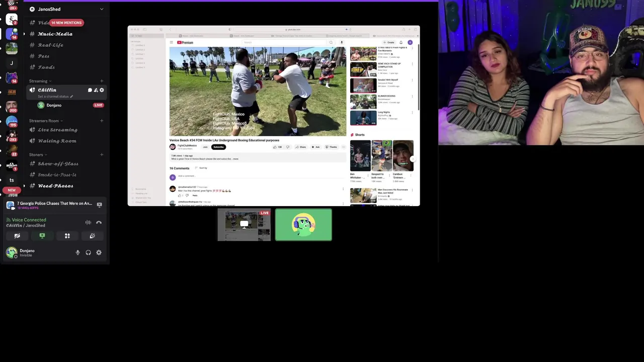This screenshot has width=644, height=362.
Task: Open User Settings gear next to Donjano
Action: (x=99, y=252)
